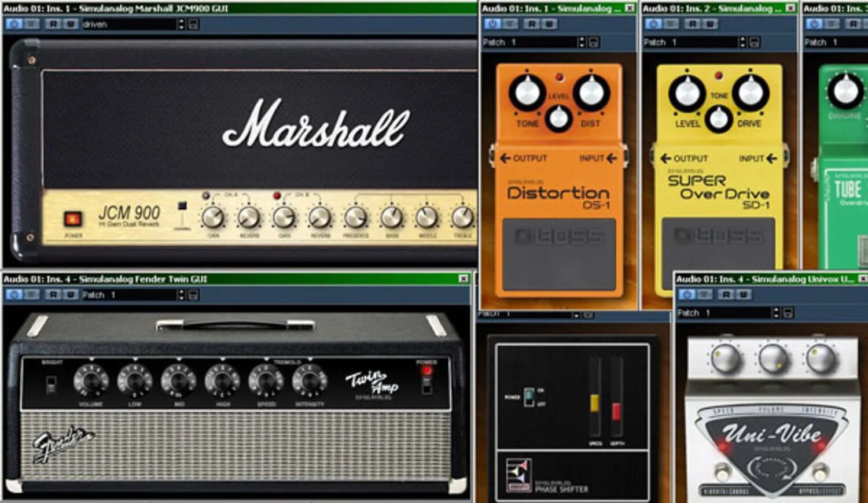The height and width of the screenshot is (503, 868).
Task: Click the Mid knob on Fender Twin amp
Action: tap(178, 380)
